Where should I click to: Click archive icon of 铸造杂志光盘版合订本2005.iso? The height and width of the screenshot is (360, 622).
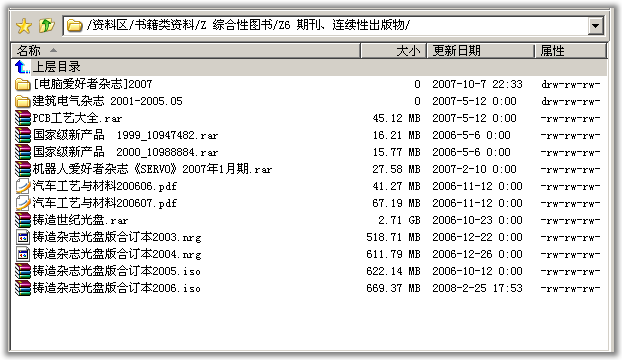tap(23, 272)
